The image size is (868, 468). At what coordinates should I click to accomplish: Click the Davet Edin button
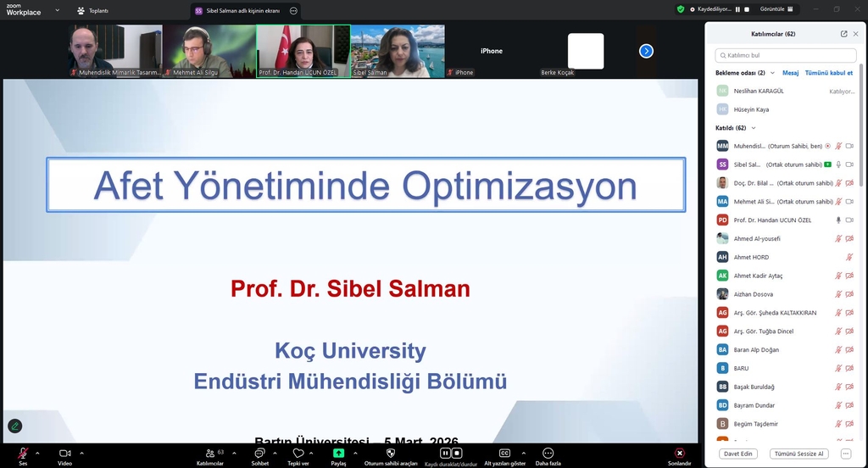coord(737,454)
